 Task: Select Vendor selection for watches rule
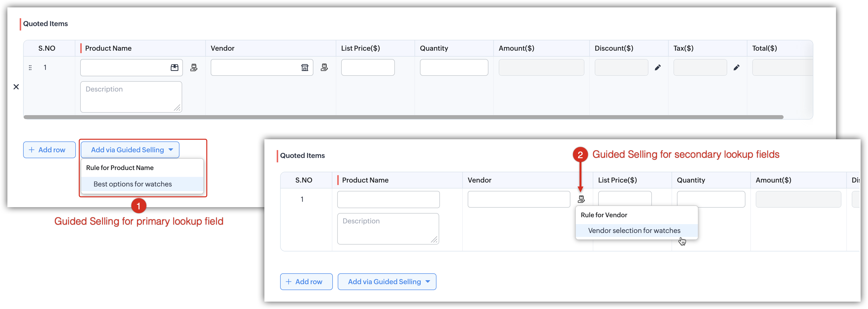(634, 231)
